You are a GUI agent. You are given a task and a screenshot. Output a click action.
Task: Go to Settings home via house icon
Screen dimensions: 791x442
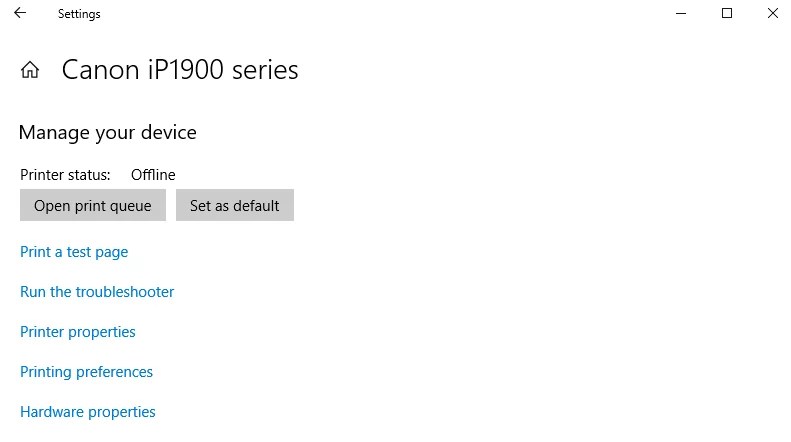click(30, 70)
